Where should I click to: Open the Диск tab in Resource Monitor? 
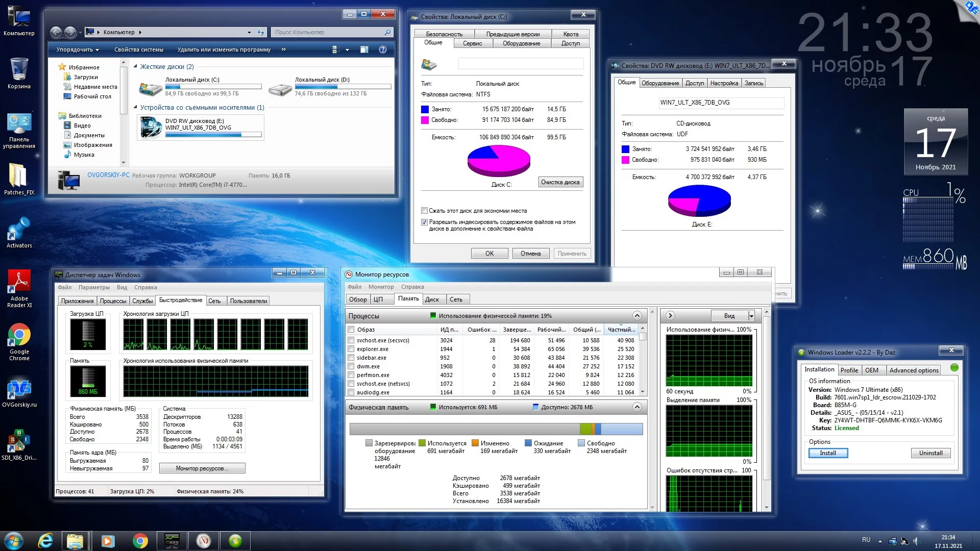click(x=432, y=299)
